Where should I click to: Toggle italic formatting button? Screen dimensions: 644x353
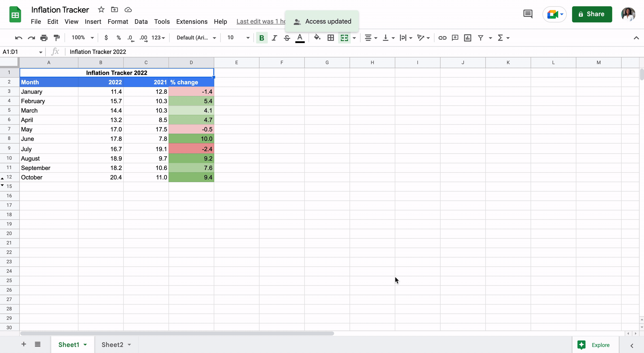click(274, 38)
